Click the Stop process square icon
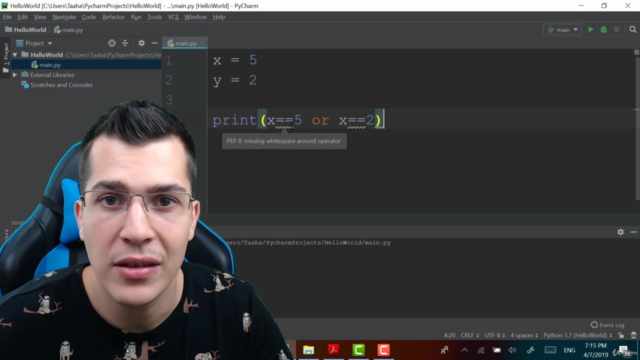This screenshot has height=360, width=640. [x=617, y=30]
